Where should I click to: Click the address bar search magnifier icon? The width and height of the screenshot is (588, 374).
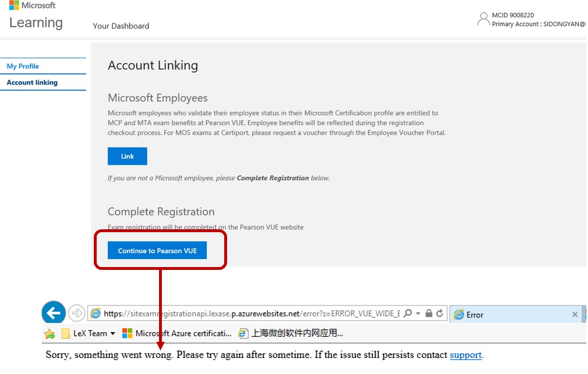408,313
